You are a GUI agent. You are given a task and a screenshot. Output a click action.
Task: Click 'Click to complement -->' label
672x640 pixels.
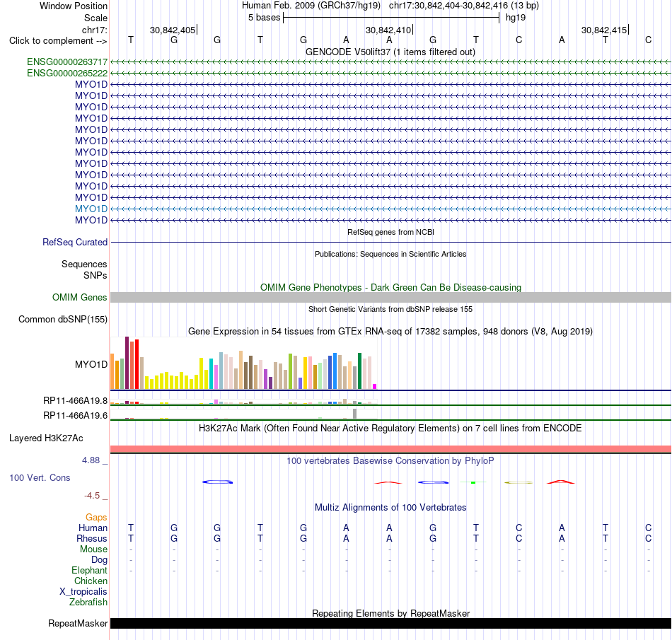pyautogui.click(x=58, y=41)
